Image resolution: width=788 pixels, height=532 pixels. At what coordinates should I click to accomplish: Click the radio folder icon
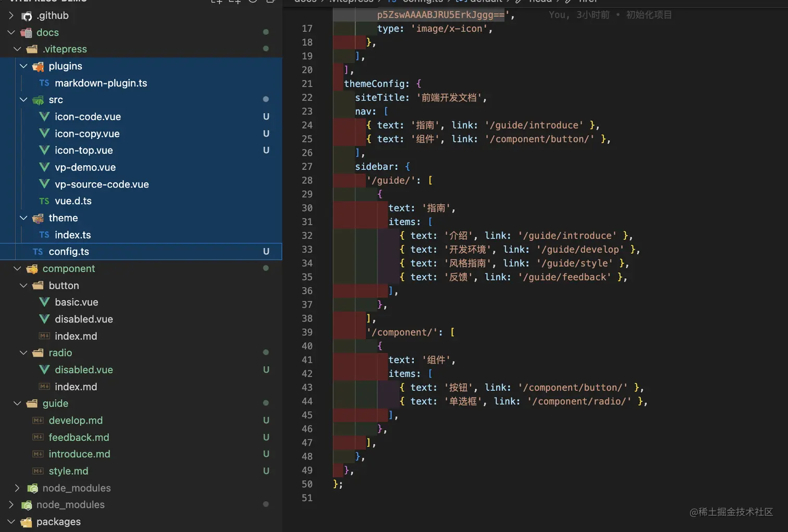[x=38, y=353]
